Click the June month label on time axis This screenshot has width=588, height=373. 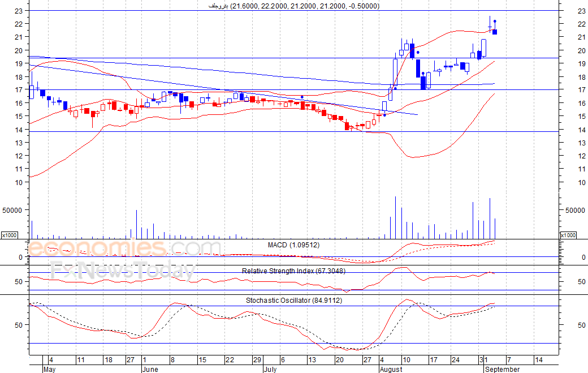150,369
